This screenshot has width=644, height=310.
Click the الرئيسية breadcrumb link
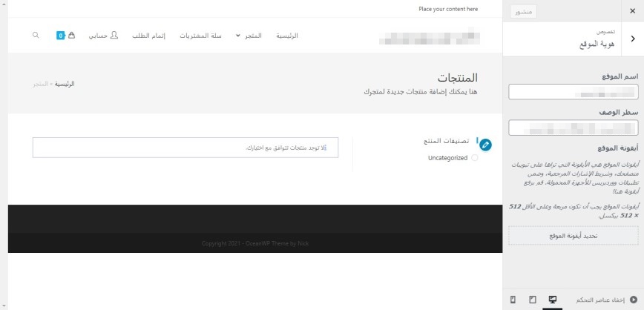coord(65,84)
